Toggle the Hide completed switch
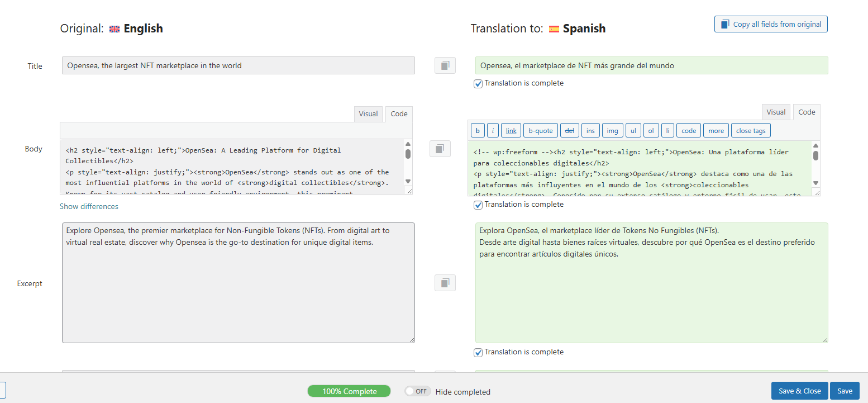The image size is (868, 403). coord(418,391)
